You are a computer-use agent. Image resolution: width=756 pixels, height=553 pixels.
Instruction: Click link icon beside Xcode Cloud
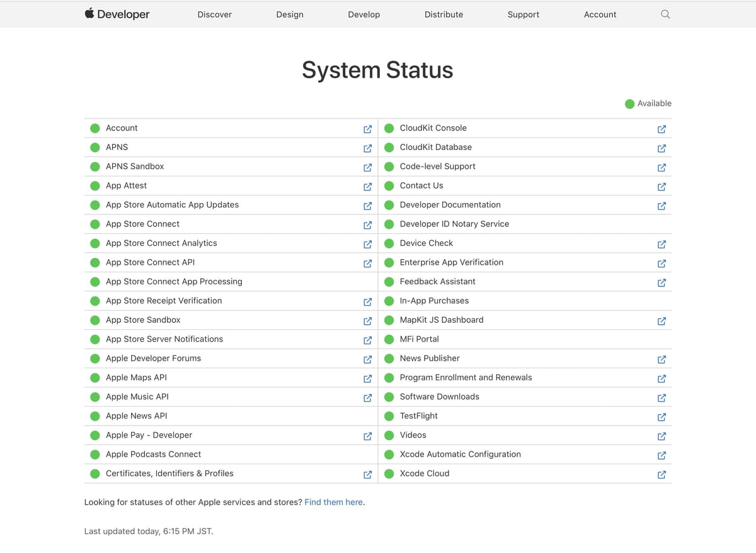pos(661,475)
